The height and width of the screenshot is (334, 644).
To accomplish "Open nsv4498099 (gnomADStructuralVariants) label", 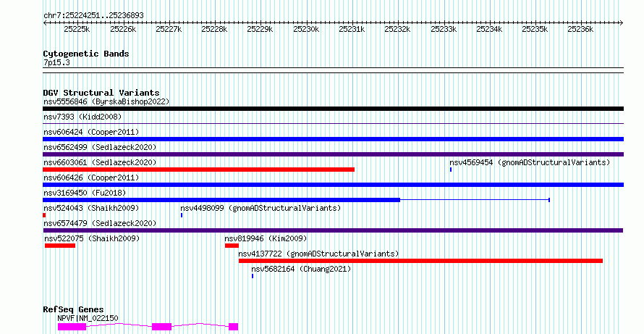I will [x=260, y=208].
